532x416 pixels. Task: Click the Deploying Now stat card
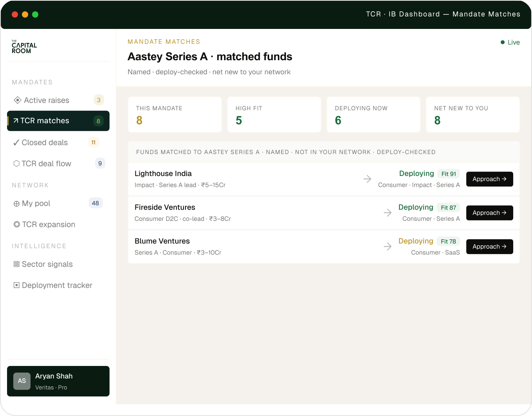(x=374, y=115)
